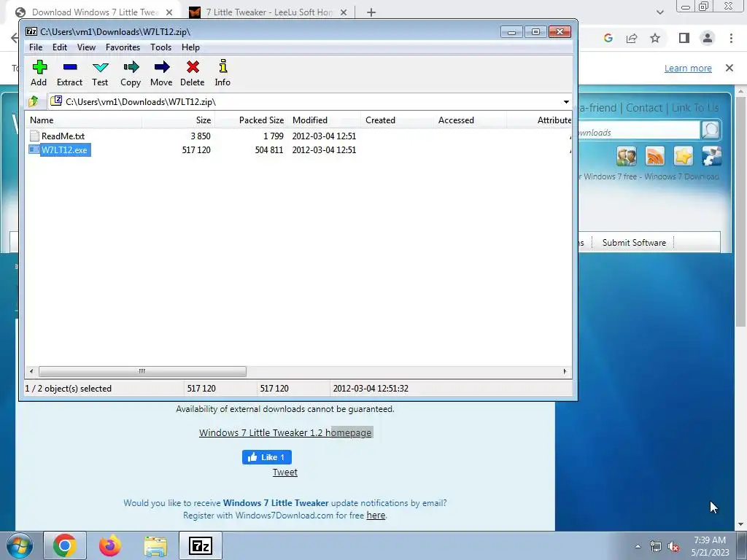The height and width of the screenshot is (560, 747).
Task: Select the ReadMe.txt file row
Action: pos(298,136)
